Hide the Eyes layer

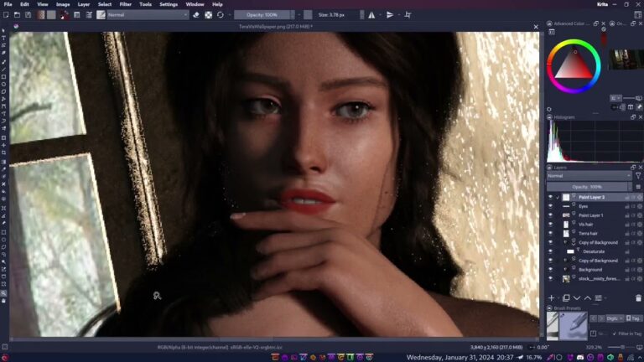click(550, 206)
